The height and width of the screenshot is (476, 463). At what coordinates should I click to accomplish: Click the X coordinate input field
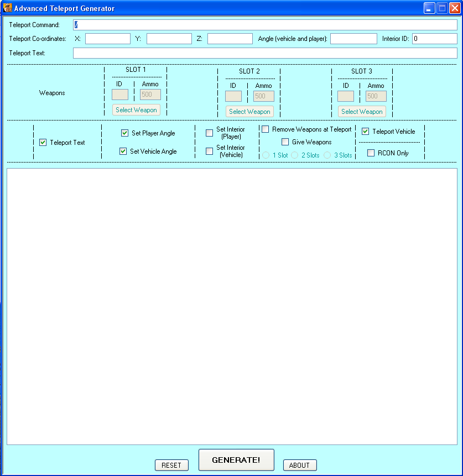tap(108, 39)
